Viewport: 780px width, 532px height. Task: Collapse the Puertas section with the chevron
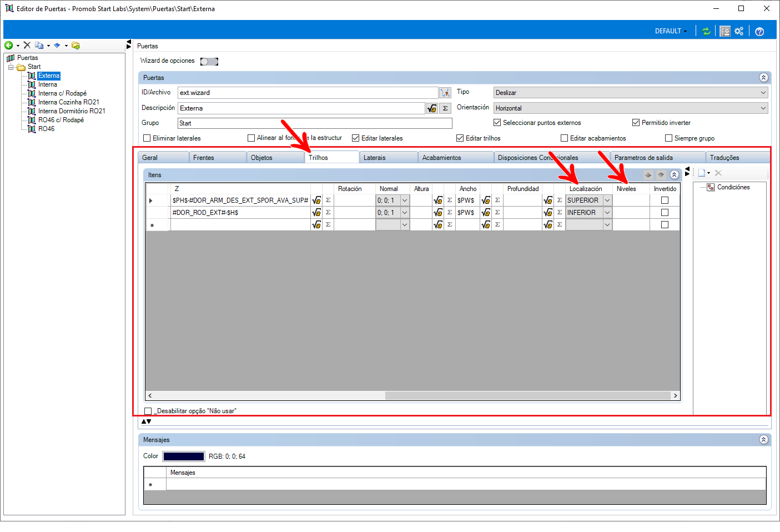click(x=763, y=78)
